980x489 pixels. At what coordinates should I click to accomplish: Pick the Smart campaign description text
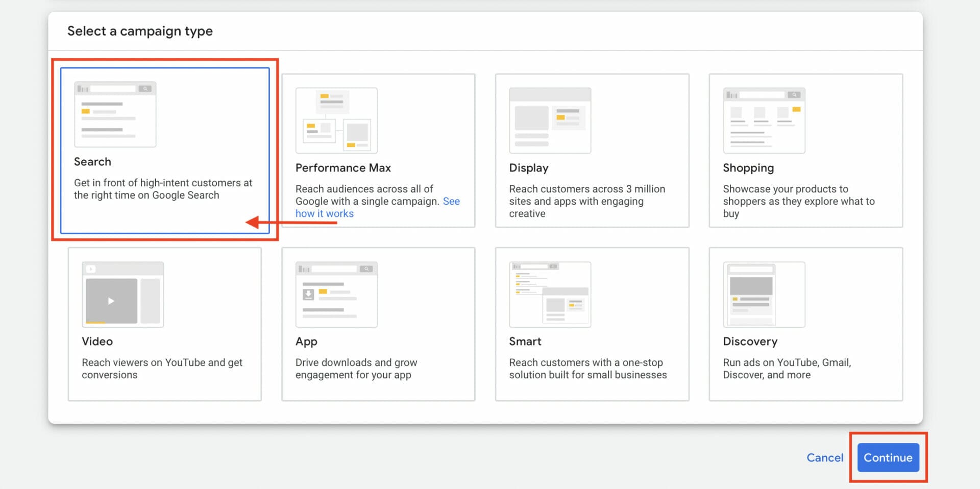(587, 369)
